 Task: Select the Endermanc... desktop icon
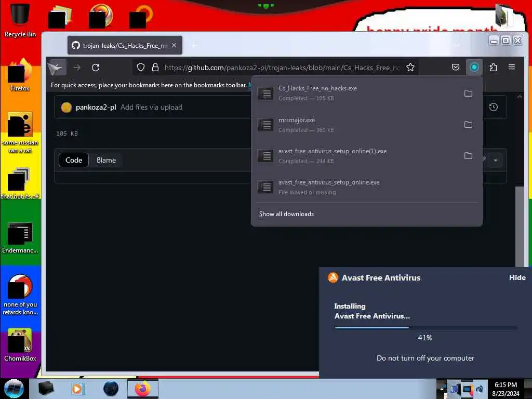[x=20, y=237]
